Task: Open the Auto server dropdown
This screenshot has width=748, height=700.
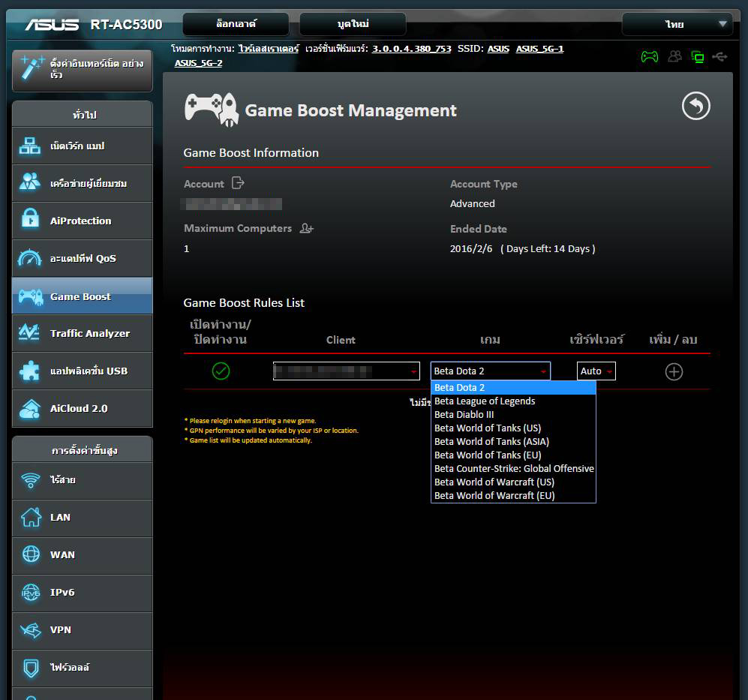Action: [596, 371]
